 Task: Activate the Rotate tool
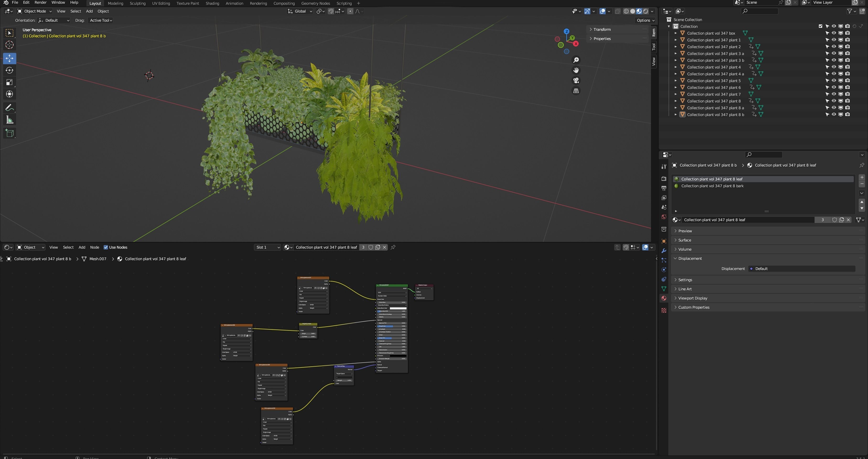[x=9, y=70]
